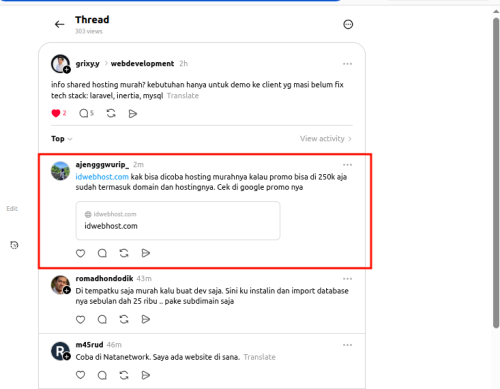Translate m45rud's reply
The width and height of the screenshot is (500, 389).
[x=259, y=357]
